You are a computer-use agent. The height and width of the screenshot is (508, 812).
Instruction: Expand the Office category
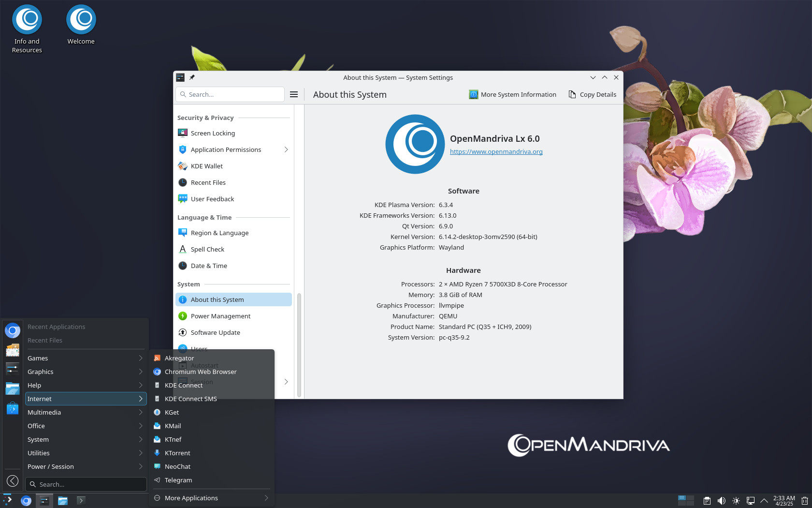[86, 426]
